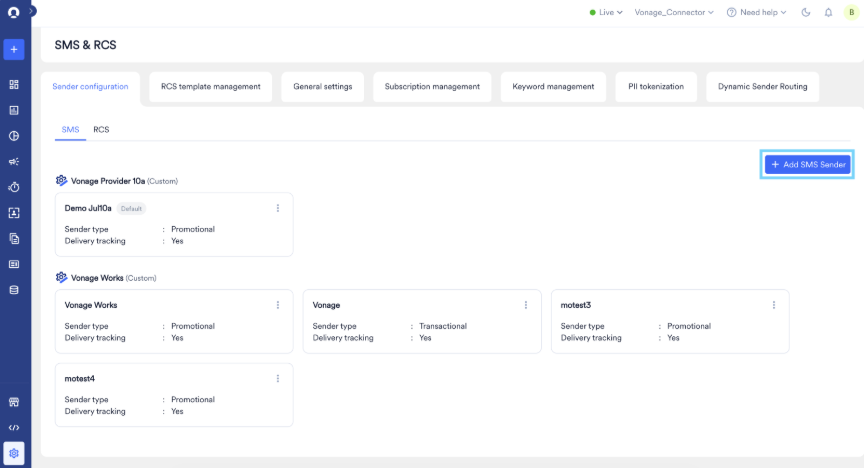Open the Vonage_Connector workspace dropdown
Viewport: 864px width, 468px height.
(674, 12)
